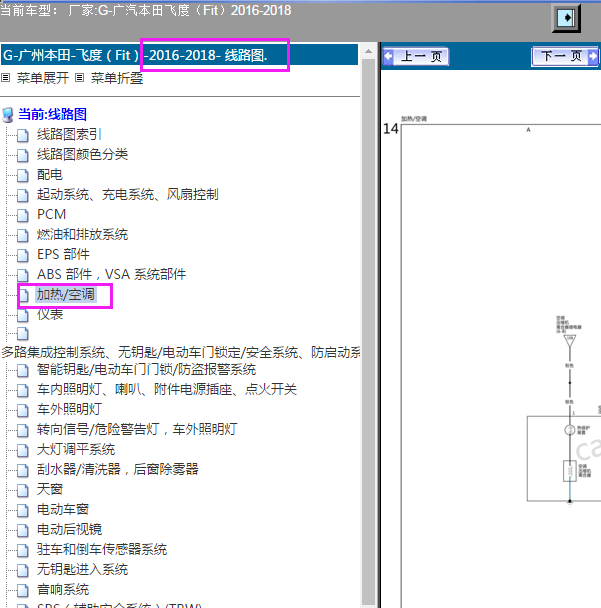This screenshot has height=608, width=601.
Task: Open 多路集成控制系统 long entry
Action: [x=181, y=352]
